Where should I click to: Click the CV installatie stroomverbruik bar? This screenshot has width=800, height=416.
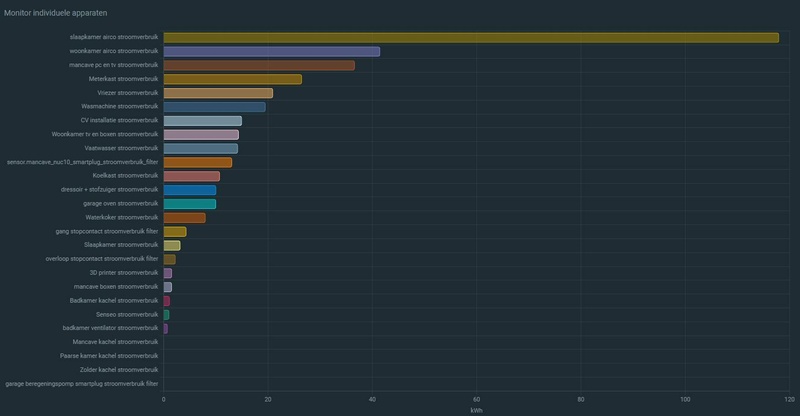click(203, 121)
